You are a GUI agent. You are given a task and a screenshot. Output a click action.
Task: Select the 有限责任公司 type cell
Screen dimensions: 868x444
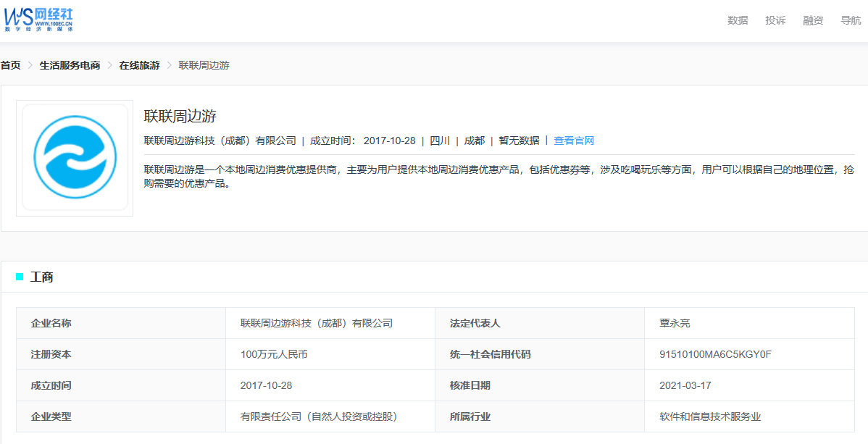click(330, 416)
